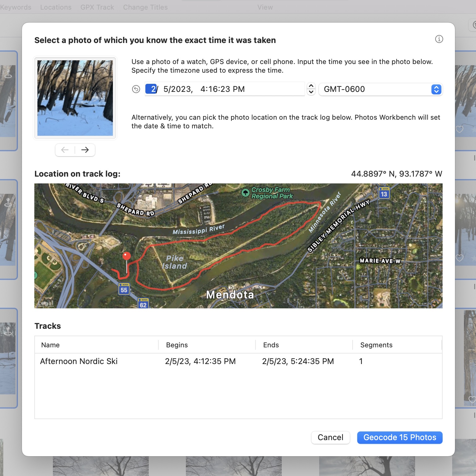Click the reset time circular arrow icon
Screen dimensions: 476x476
[136, 89]
